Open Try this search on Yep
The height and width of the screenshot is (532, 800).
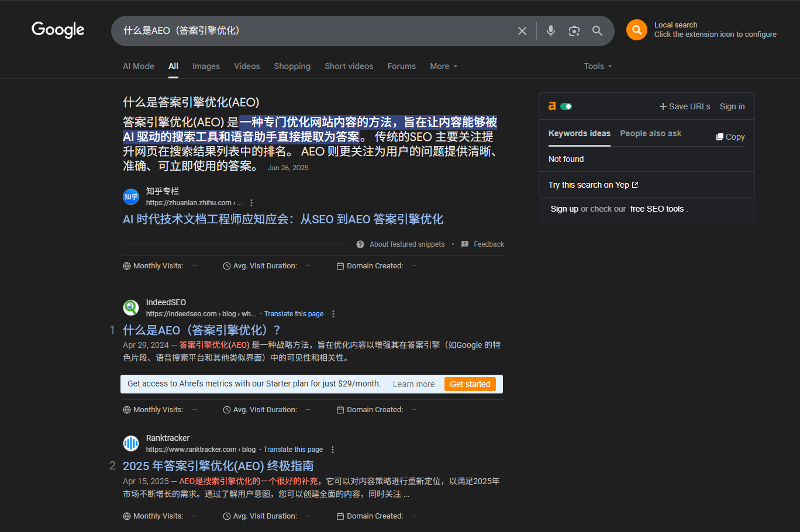pos(593,185)
